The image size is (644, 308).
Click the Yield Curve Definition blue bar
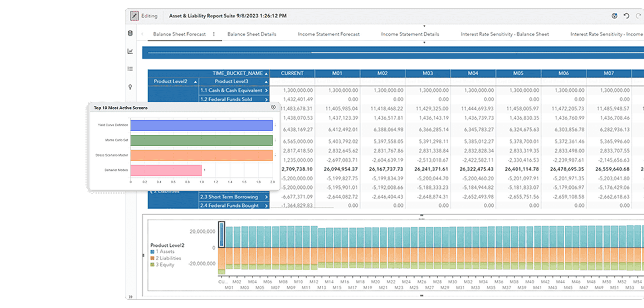201,125
